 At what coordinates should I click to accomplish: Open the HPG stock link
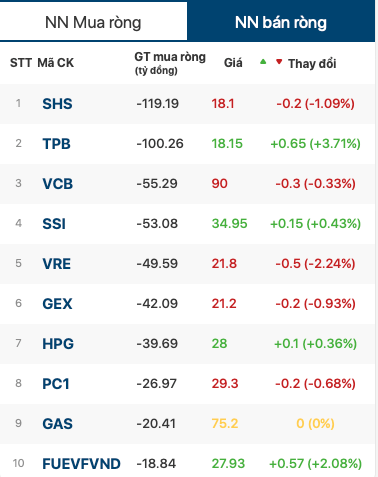click(x=58, y=344)
